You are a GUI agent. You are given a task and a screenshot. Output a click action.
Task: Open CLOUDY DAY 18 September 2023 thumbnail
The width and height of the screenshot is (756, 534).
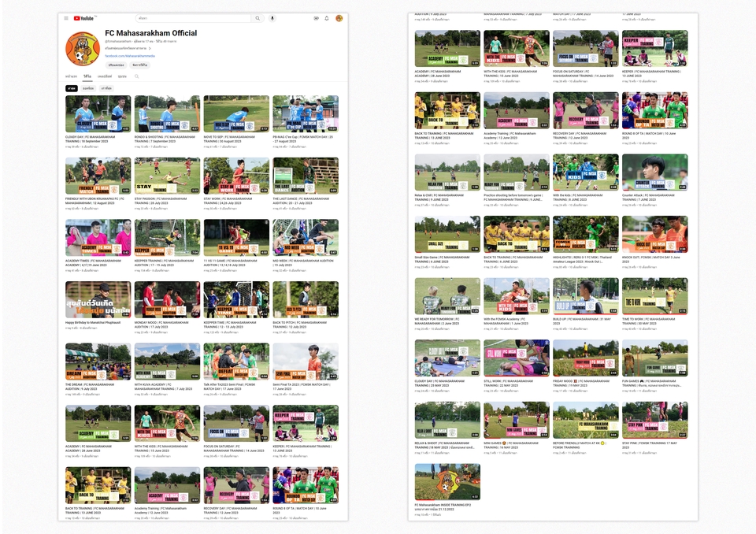[98, 114]
